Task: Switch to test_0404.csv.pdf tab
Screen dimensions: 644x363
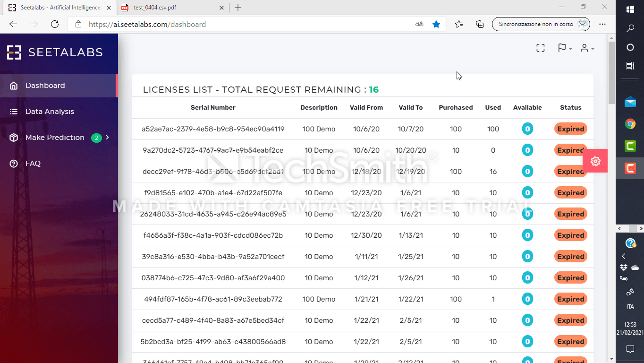Action: coord(155,8)
